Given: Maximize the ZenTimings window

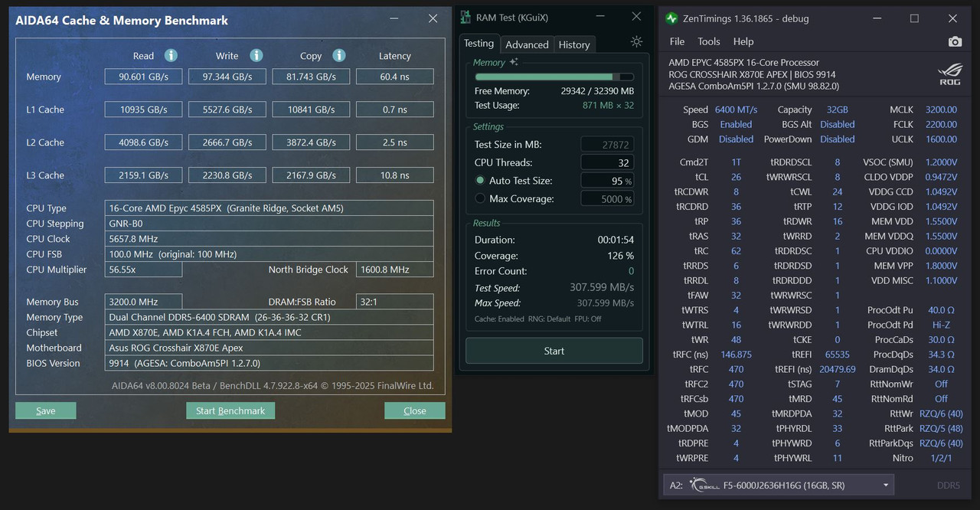Looking at the screenshot, I should [914, 18].
